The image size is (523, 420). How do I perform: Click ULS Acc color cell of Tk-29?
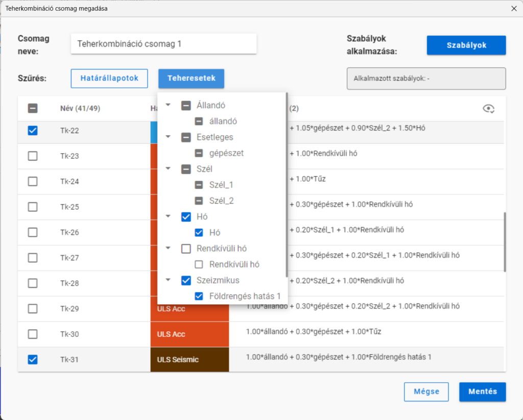pos(189,309)
